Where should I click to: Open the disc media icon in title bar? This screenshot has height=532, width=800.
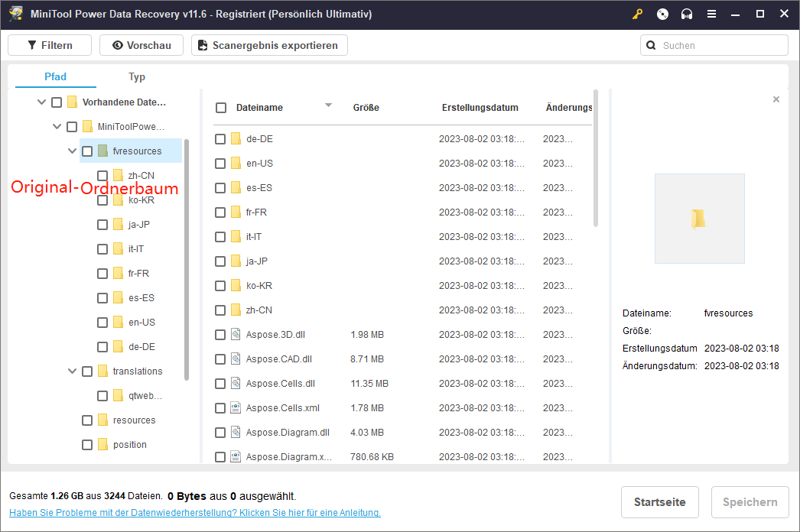tap(662, 14)
